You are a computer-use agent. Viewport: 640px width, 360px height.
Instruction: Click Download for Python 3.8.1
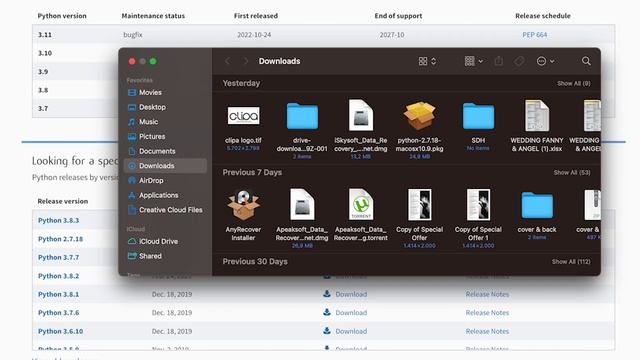(x=351, y=294)
